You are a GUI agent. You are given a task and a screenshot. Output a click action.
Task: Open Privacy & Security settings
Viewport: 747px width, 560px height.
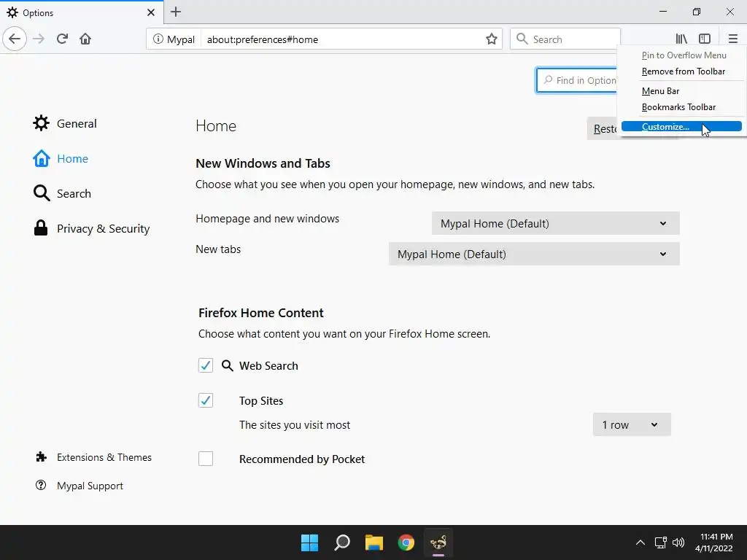pos(91,228)
